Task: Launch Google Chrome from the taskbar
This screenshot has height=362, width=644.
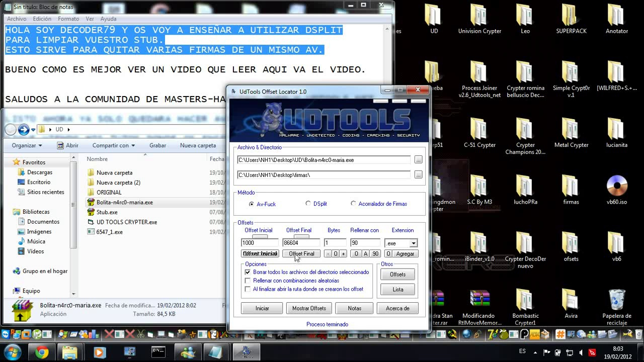Action: [42, 352]
